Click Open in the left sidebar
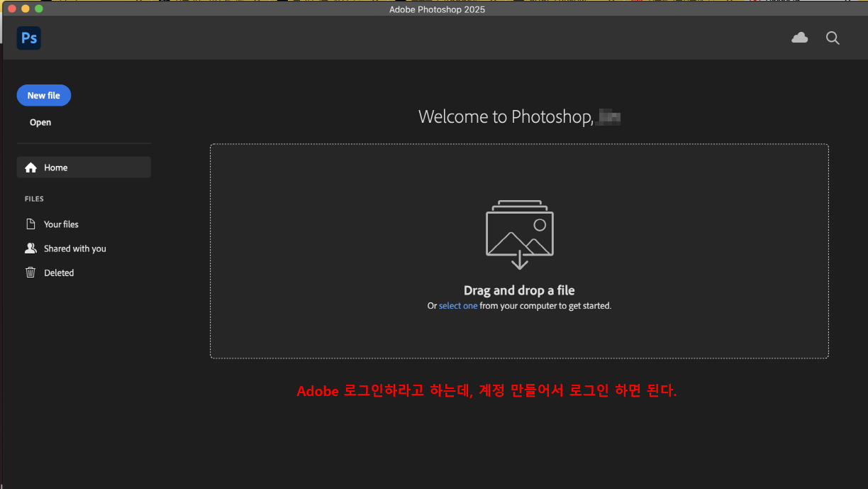 (x=40, y=121)
